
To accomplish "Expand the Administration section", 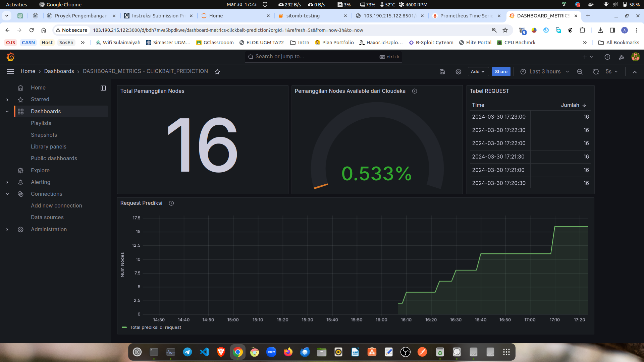I will (7, 230).
